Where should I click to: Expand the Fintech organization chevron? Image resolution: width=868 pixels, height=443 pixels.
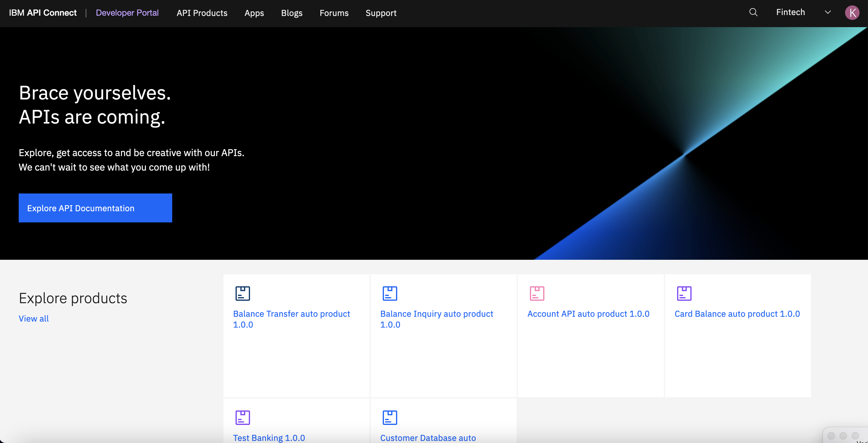828,12
